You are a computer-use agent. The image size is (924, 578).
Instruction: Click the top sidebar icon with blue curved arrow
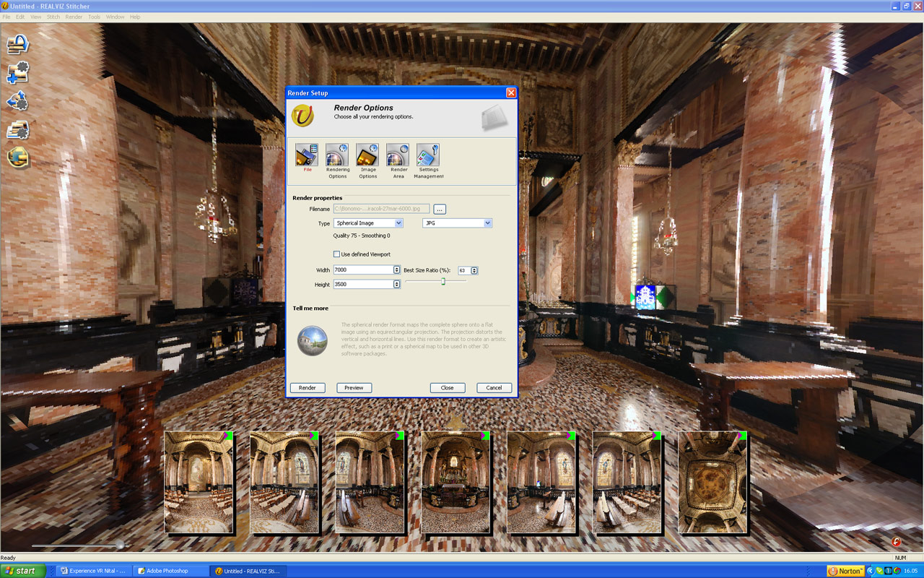coord(17,45)
